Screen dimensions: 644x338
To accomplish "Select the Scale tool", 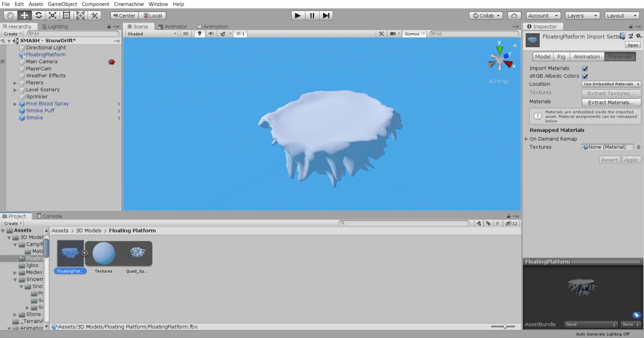I will [53, 16].
